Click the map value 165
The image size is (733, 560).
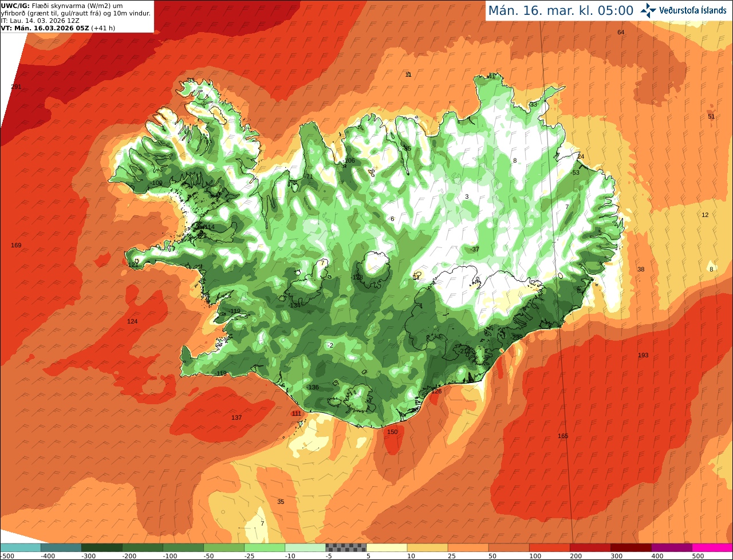[x=563, y=436]
